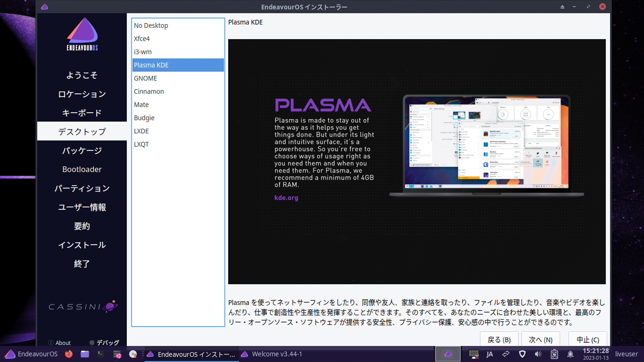The image size is (644, 362).
Task: Pick Cinnamon from the list
Action: click(178, 91)
